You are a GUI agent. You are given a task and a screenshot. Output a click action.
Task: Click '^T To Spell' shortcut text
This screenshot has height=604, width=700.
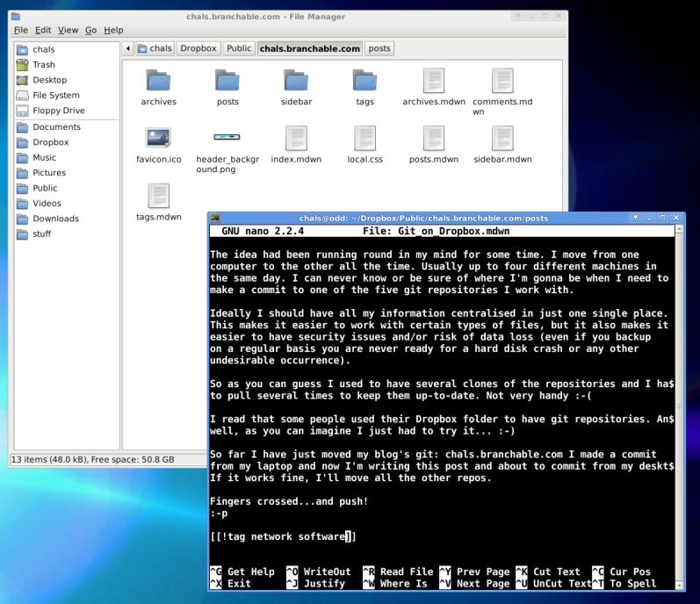624,584
